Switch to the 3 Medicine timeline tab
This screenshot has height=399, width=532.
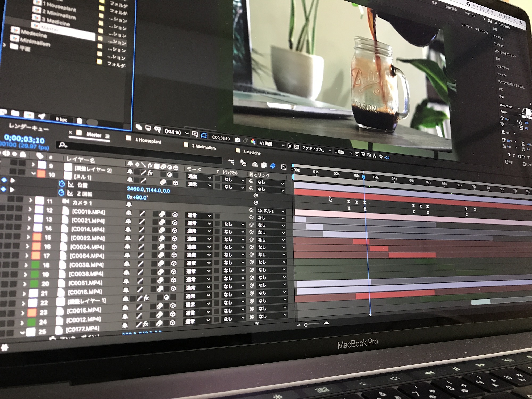(x=252, y=152)
